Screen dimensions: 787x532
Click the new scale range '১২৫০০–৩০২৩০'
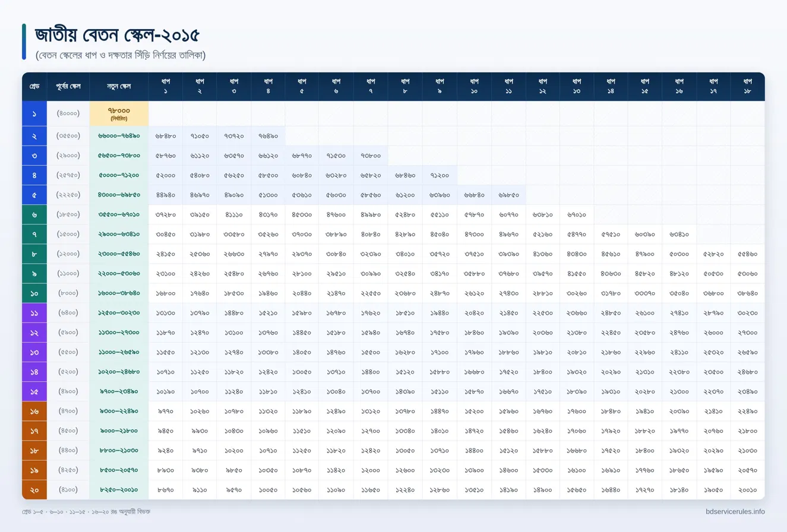click(x=119, y=313)
